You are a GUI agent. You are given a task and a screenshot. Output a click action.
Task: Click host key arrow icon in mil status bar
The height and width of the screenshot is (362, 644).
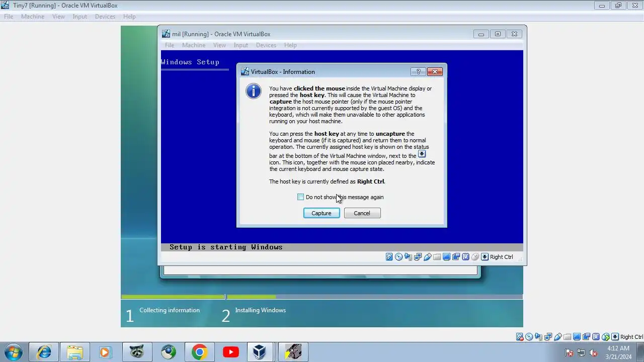tap(485, 257)
